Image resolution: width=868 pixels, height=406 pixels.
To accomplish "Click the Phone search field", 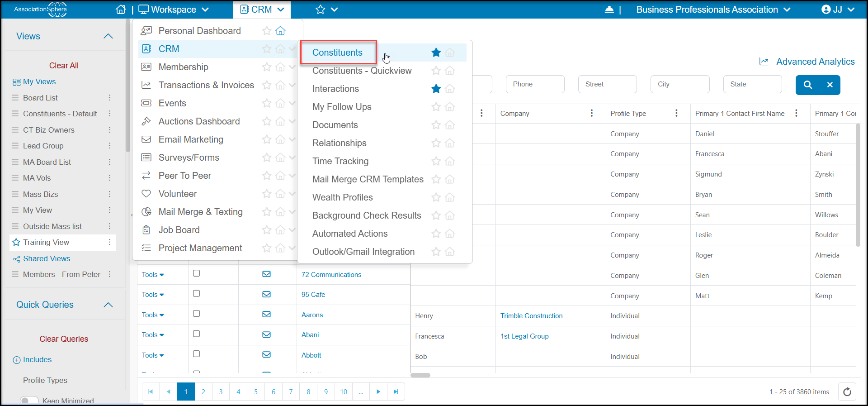I will (x=535, y=84).
